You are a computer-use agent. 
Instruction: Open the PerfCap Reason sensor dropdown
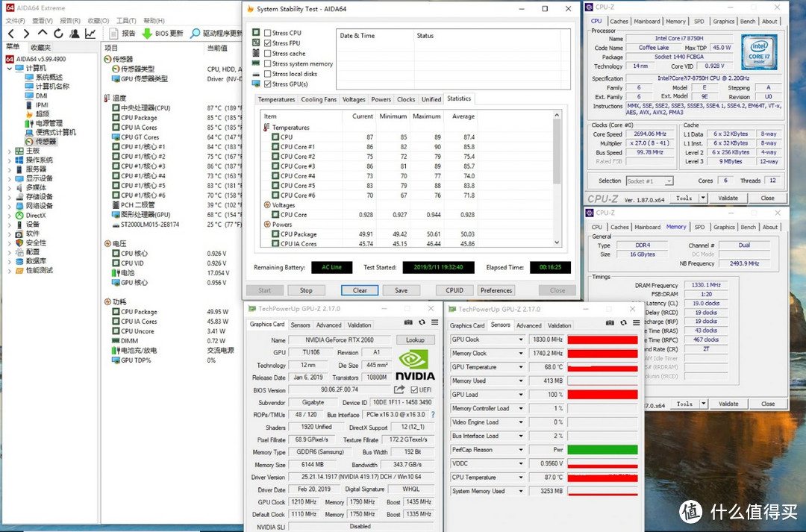click(x=521, y=450)
